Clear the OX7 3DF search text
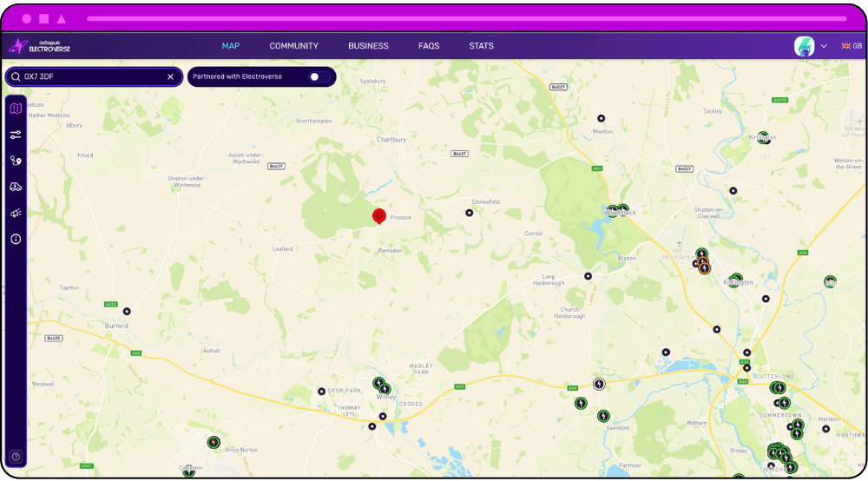This screenshot has height=481, width=868. [170, 76]
